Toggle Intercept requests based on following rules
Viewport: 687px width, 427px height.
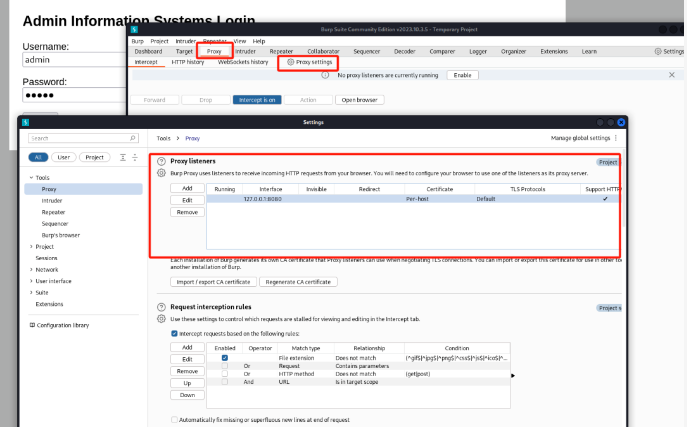click(x=174, y=334)
